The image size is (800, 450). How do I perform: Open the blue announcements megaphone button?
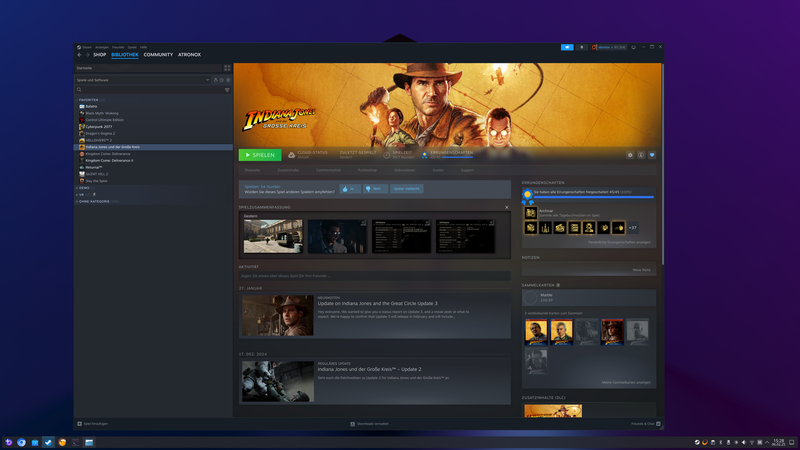click(567, 47)
